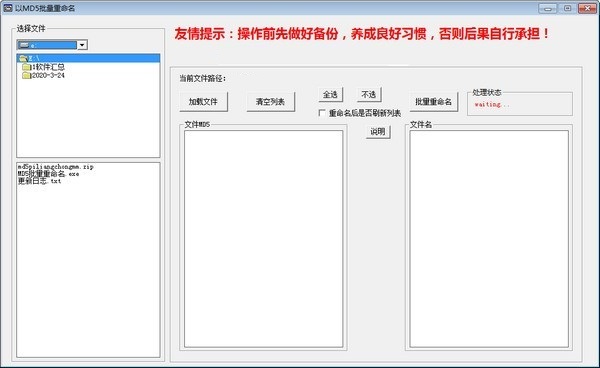The height and width of the screenshot is (368, 600).
Task: Click the 加载文件 button
Action: pos(203,102)
